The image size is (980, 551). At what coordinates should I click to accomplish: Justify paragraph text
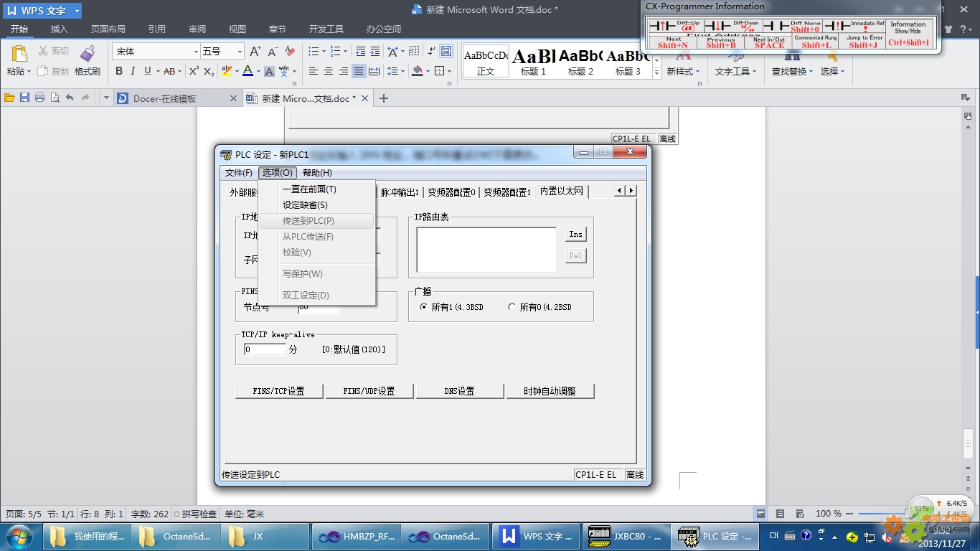tap(359, 71)
